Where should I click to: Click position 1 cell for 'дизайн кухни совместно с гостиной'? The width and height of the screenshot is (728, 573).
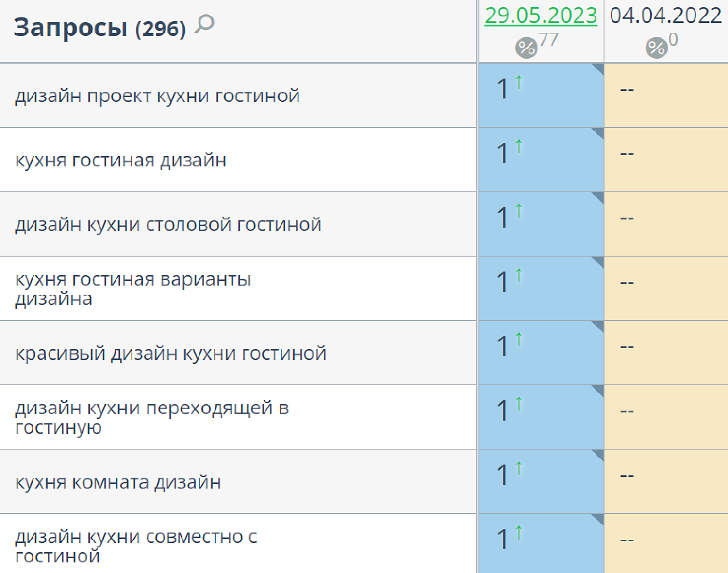(541, 543)
